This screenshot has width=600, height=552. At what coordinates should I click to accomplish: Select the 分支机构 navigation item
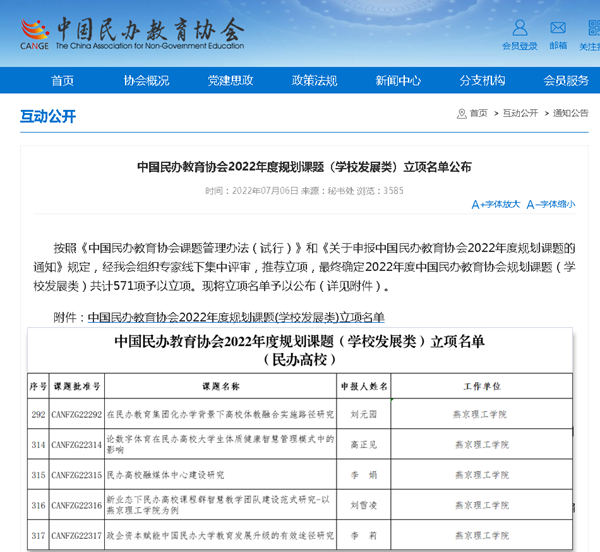[x=482, y=81]
